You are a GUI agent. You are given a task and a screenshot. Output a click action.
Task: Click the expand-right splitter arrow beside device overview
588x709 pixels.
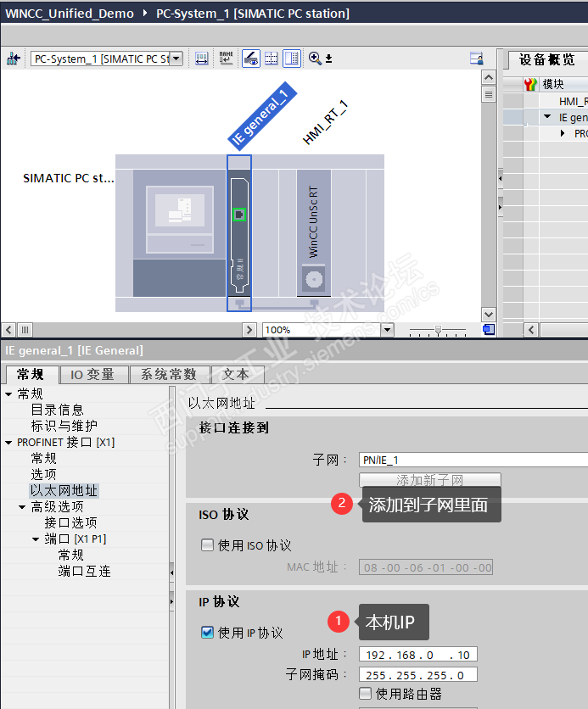(501, 207)
